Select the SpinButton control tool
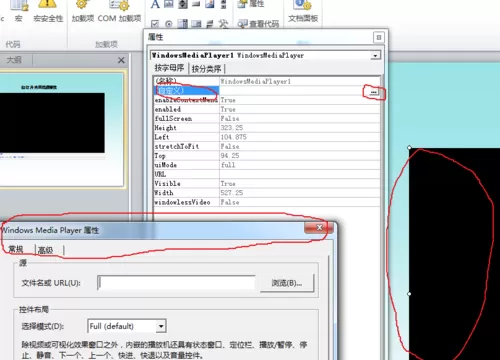Viewport: 500px width, 360px height. (x=183, y=4)
